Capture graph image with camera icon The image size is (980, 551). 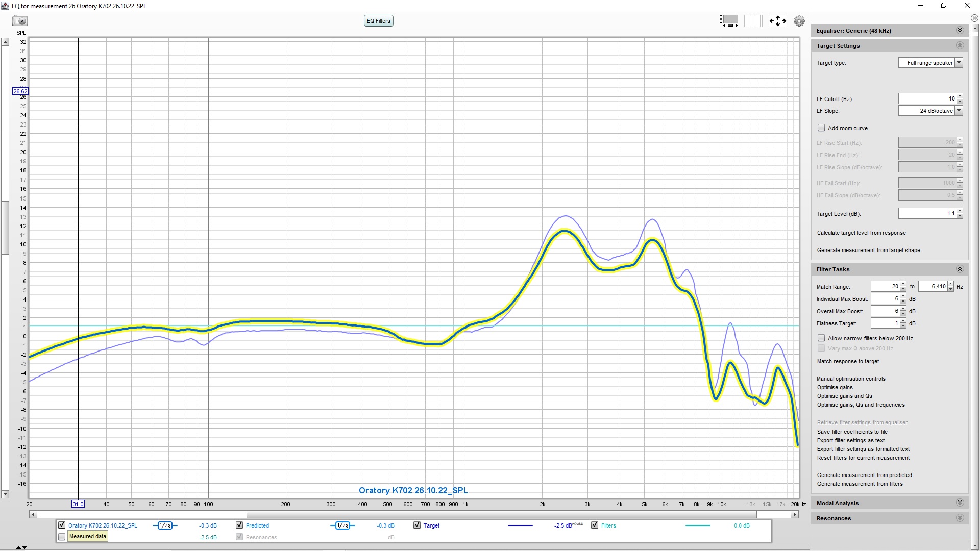pyautogui.click(x=20, y=21)
